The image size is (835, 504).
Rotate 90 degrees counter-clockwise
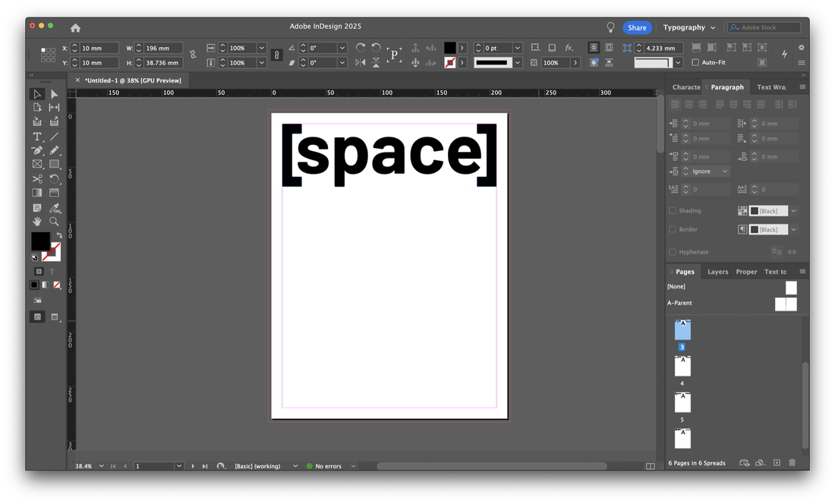click(376, 48)
